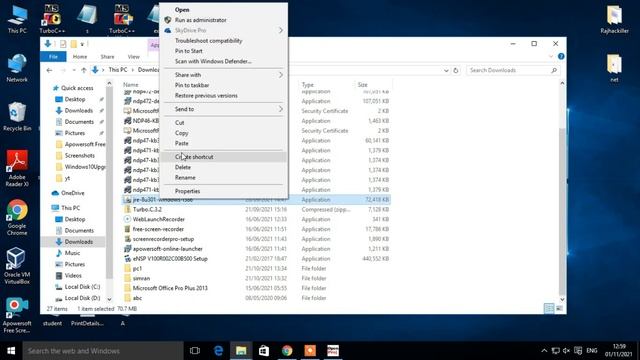The height and width of the screenshot is (360, 640).
Task: Click Search the web and Windows box
Action: click(x=103, y=351)
